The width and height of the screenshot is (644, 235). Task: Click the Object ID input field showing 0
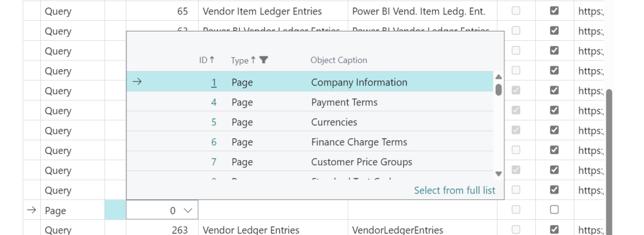[162, 210]
